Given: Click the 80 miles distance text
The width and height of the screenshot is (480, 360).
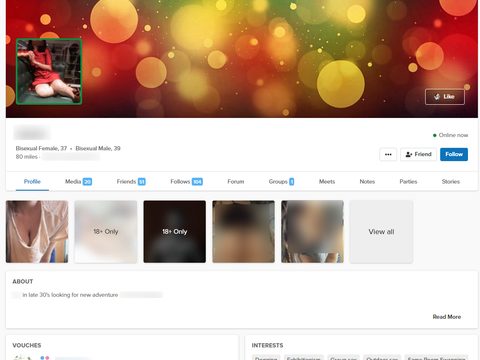Looking at the screenshot, I should (27, 157).
